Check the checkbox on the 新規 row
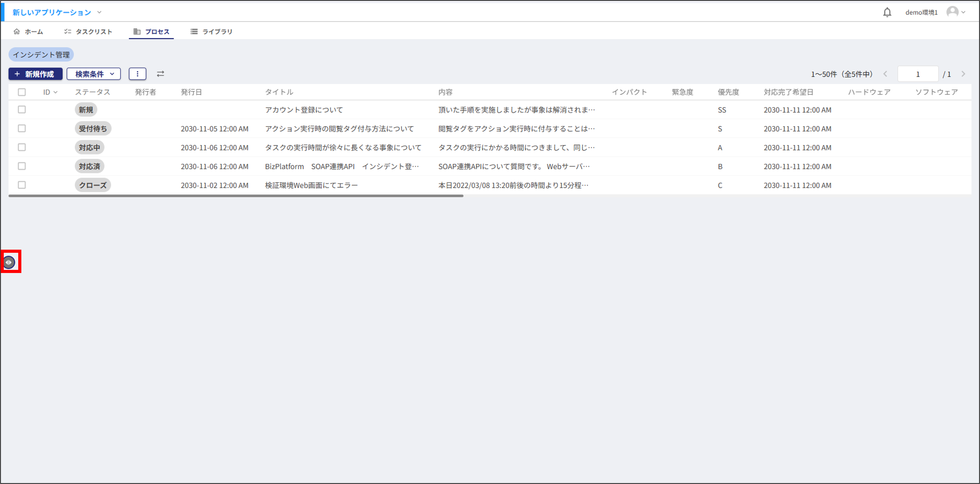The width and height of the screenshot is (980, 484). pyautogui.click(x=22, y=110)
